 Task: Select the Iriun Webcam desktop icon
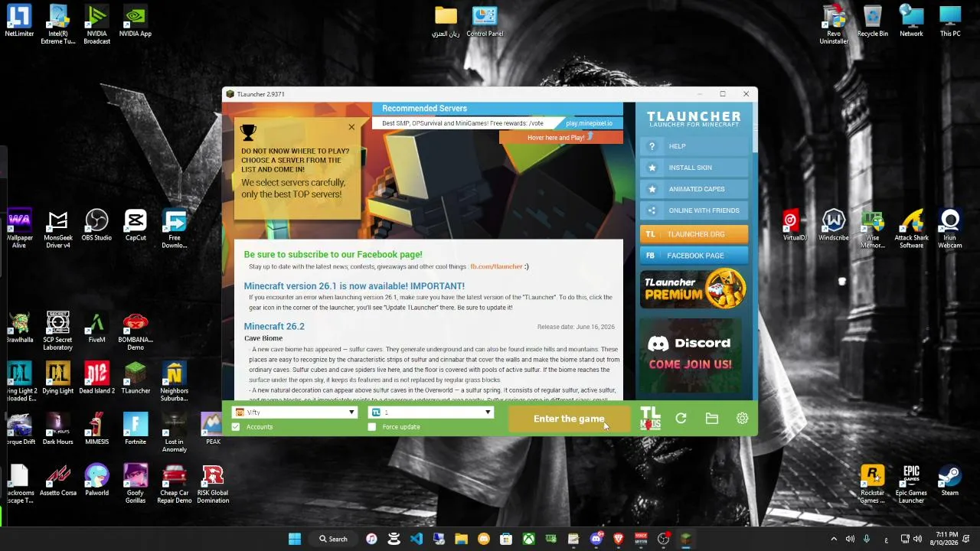(950, 229)
